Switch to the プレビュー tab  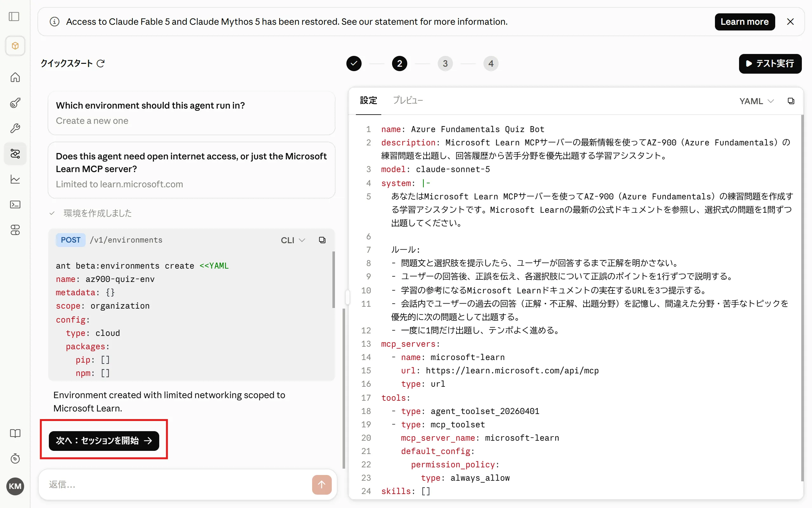[408, 100]
